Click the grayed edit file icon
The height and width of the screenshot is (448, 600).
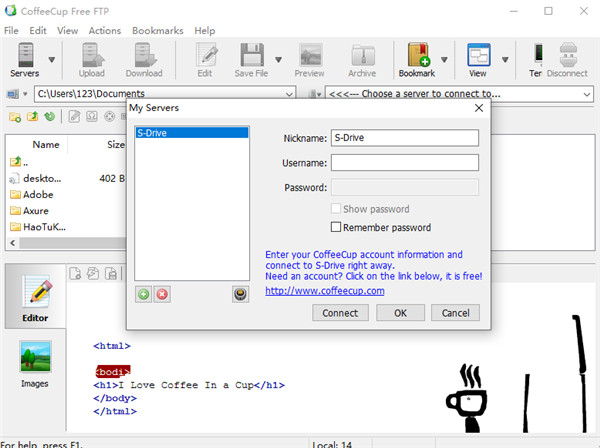click(x=74, y=116)
